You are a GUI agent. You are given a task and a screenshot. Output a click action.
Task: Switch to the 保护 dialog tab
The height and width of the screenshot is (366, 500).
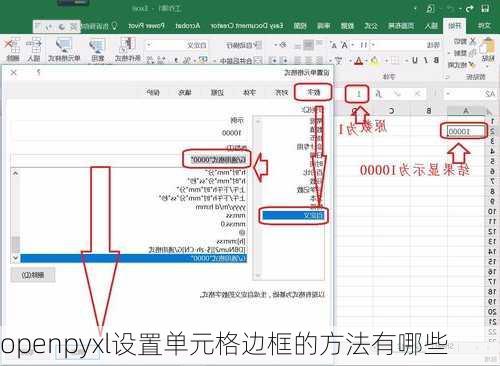153,92
